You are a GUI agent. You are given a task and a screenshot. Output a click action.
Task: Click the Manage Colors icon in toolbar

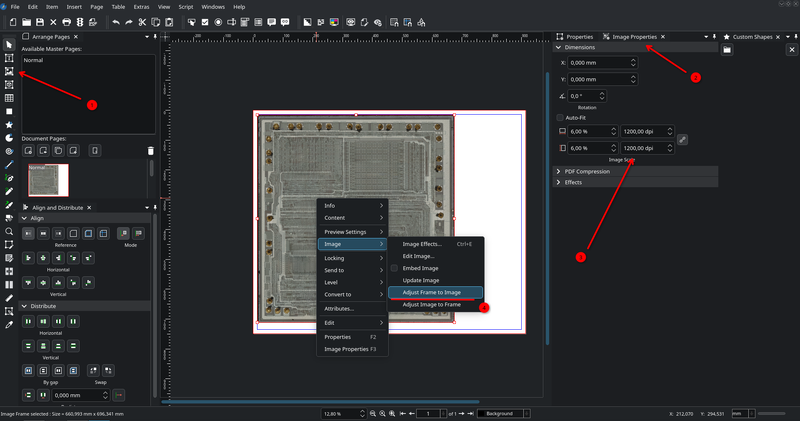pos(334,22)
